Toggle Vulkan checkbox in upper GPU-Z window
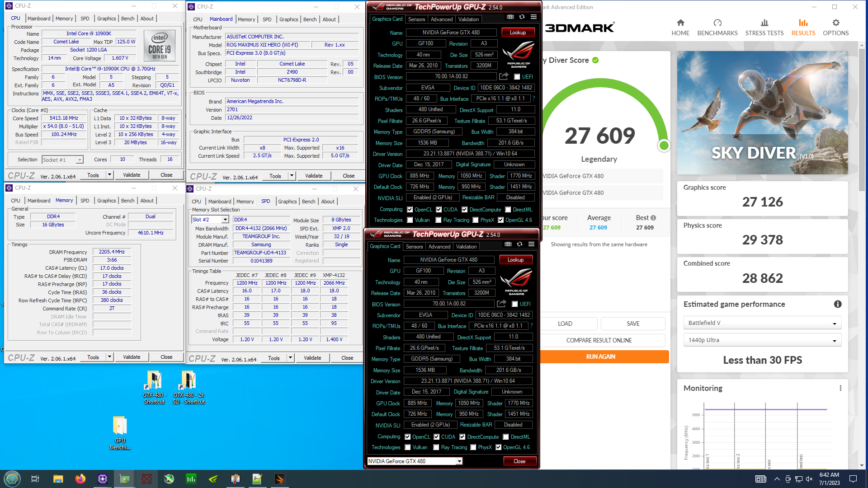This screenshot has width=868, height=488. click(x=410, y=220)
